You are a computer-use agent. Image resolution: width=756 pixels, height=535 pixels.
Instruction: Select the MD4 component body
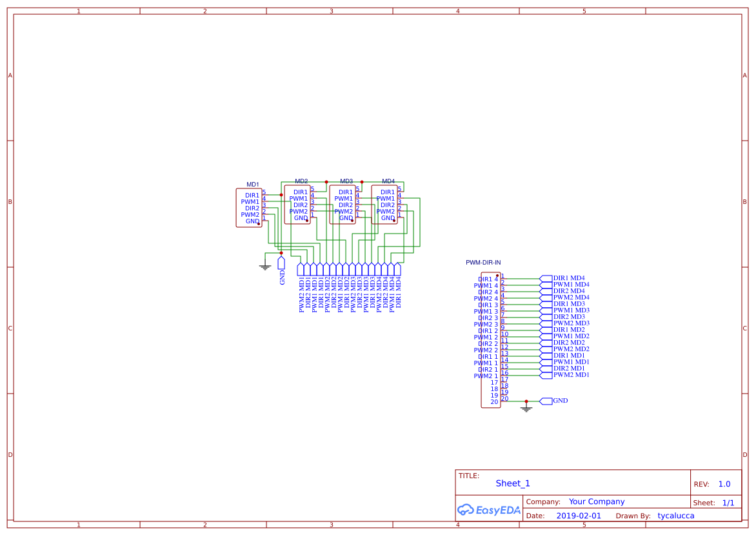(x=384, y=205)
